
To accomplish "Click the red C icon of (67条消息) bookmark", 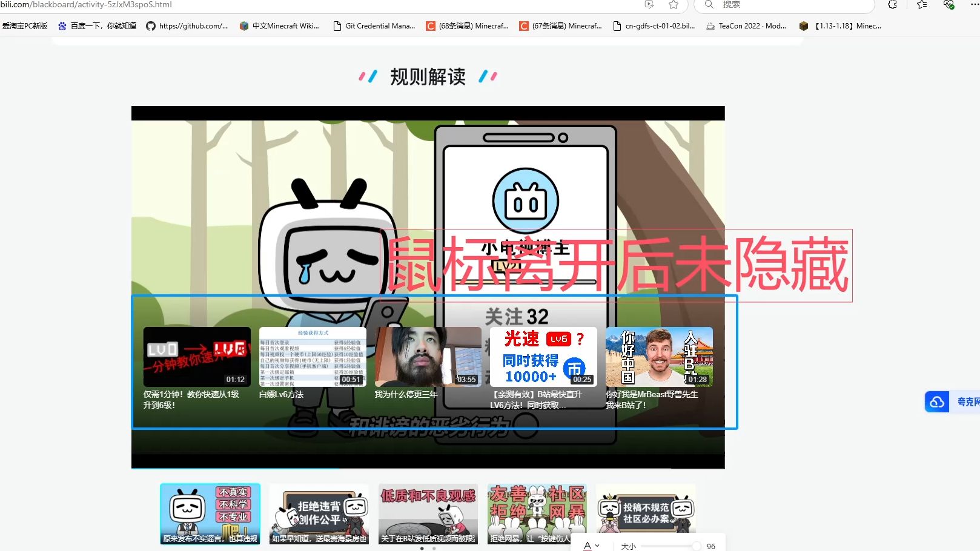I will point(524,26).
